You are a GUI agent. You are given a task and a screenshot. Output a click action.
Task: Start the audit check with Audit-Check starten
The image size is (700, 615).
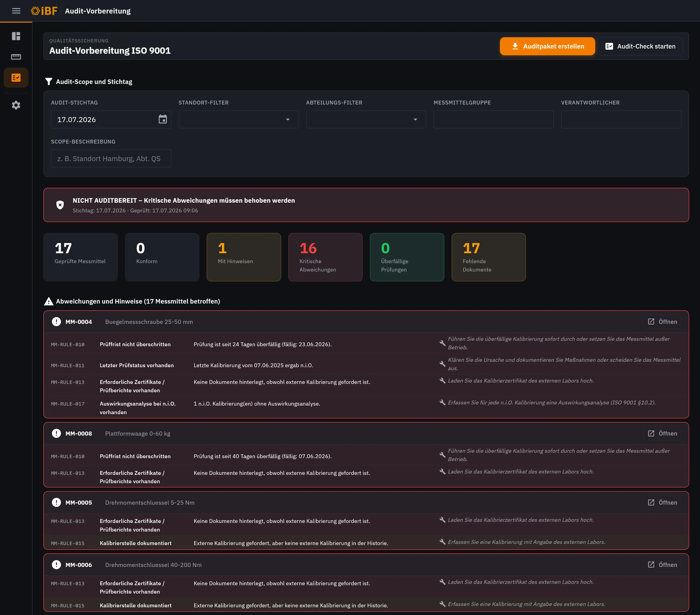pos(640,46)
